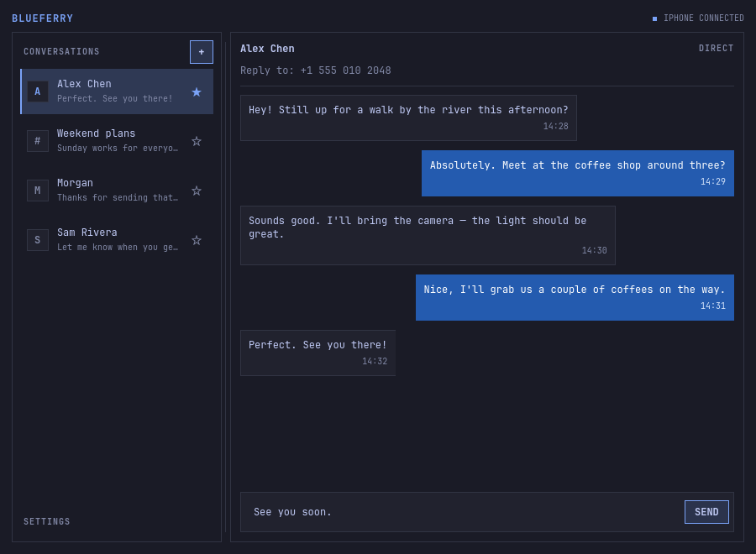Select the Alex Chen avatar icon
The image size is (756, 554).
pyautogui.click(x=38, y=91)
